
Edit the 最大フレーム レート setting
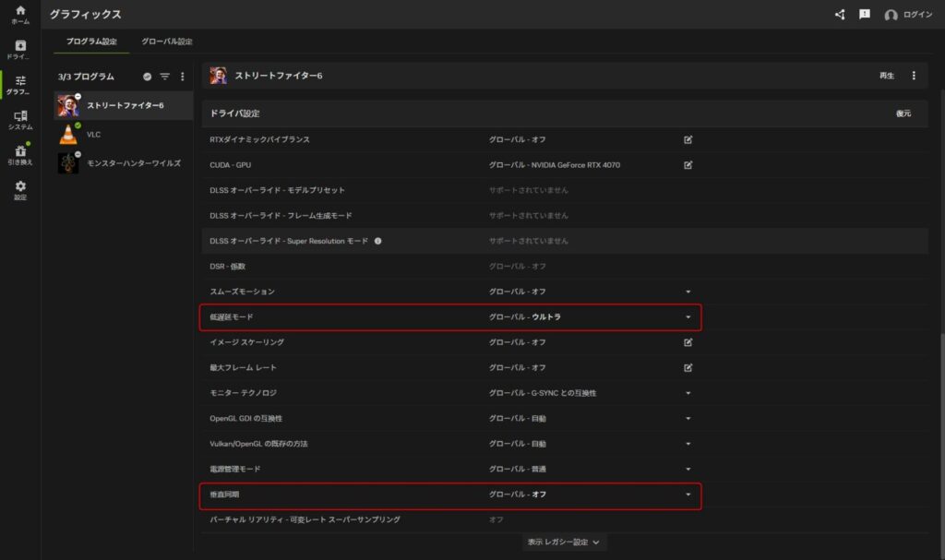[x=688, y=367]
